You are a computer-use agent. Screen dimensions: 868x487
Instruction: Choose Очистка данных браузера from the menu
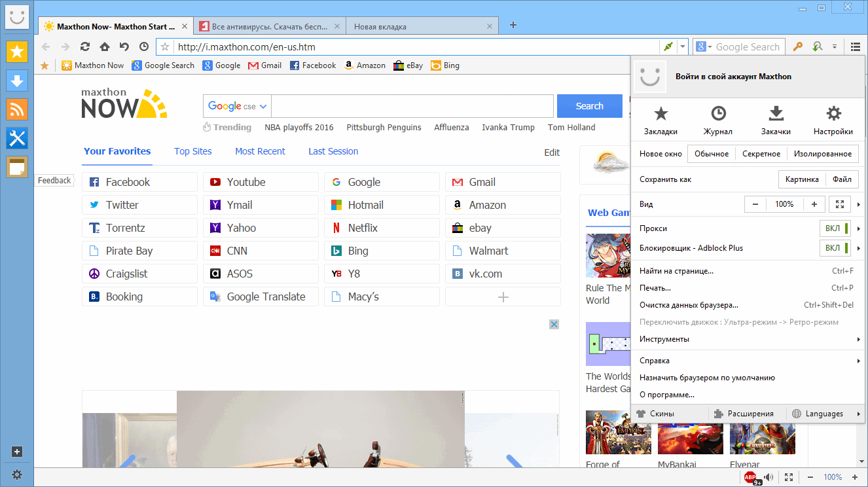(748, 305)
